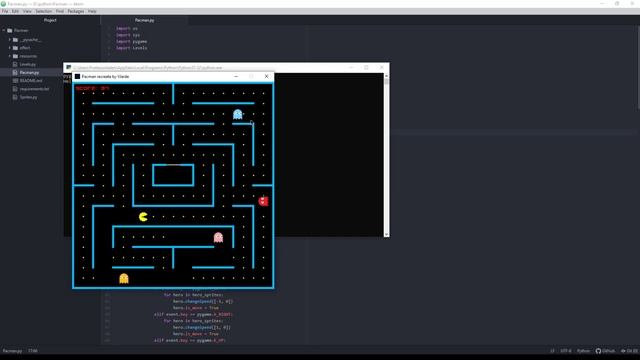The height and width of the screenshot is (360, 640).
Task: Open requirements.txt from the project tree
Action: 34,89
